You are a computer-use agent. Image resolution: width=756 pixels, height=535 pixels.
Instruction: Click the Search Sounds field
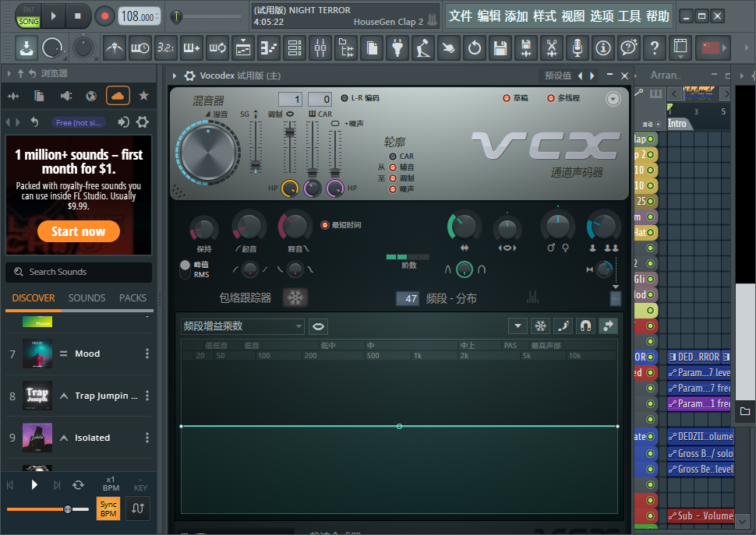coord(79,272)
